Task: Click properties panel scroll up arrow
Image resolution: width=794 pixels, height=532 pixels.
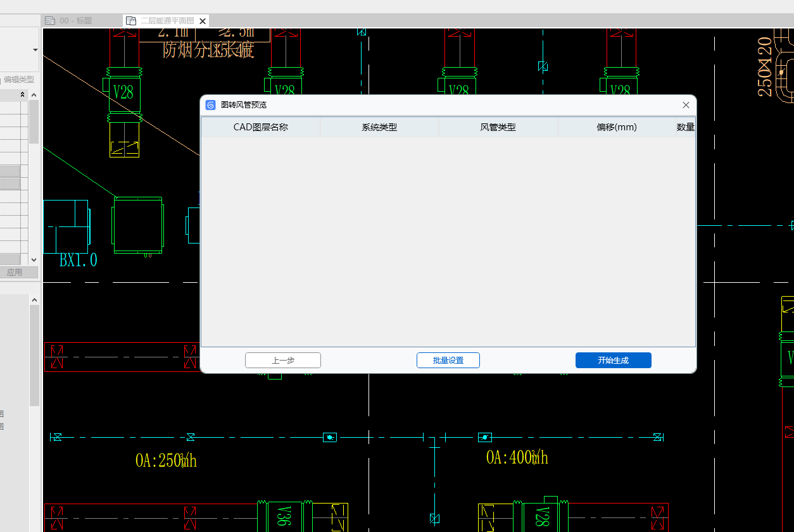Action: [34, 95]
